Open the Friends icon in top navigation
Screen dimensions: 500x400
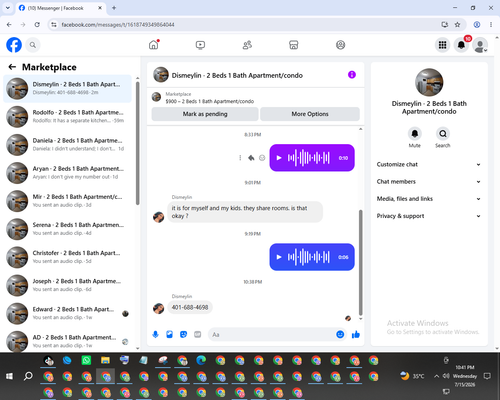click(247, 45)
